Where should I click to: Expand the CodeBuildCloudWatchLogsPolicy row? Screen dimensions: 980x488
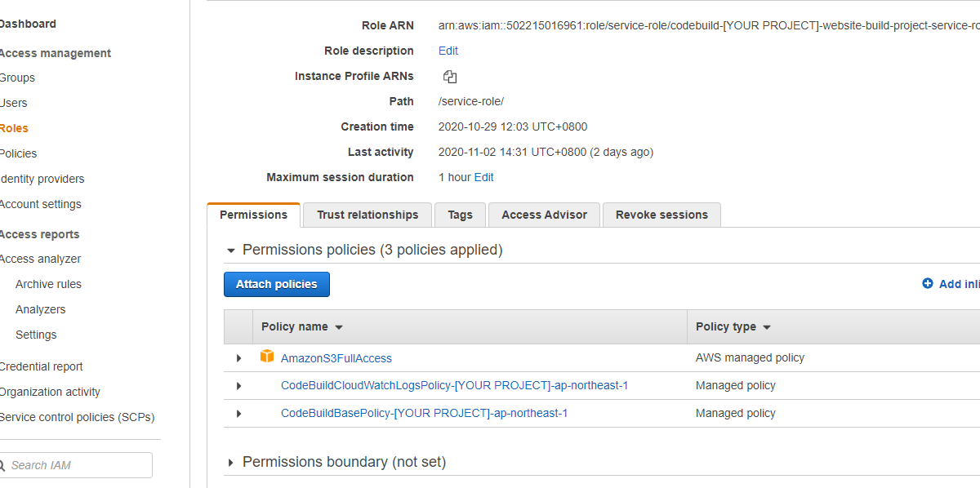tap(238, 385)
